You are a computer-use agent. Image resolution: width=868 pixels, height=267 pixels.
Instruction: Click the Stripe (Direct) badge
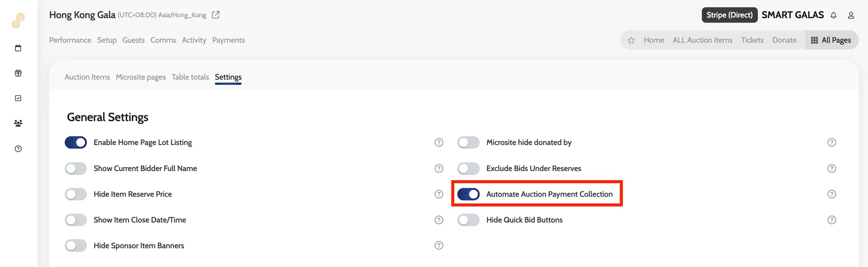729,15
